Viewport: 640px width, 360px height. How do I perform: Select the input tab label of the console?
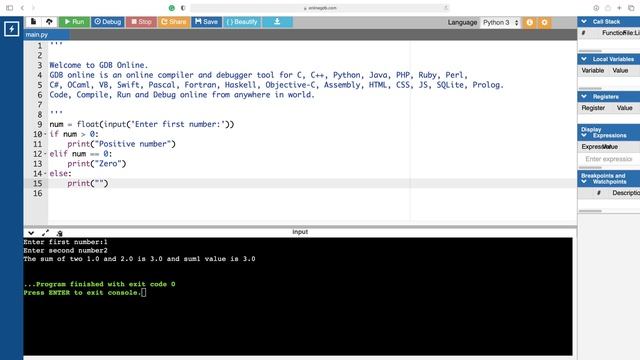(x=300, y=232)
